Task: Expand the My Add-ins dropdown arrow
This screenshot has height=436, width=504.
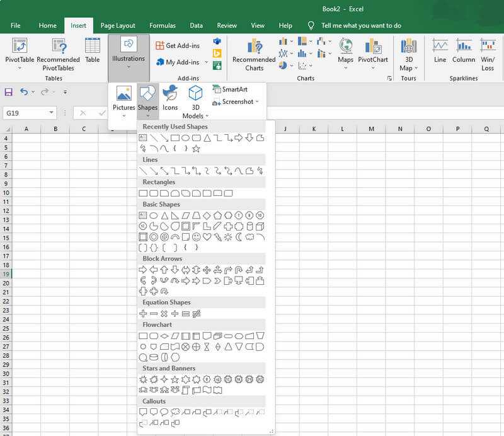Action: (206, 62)
